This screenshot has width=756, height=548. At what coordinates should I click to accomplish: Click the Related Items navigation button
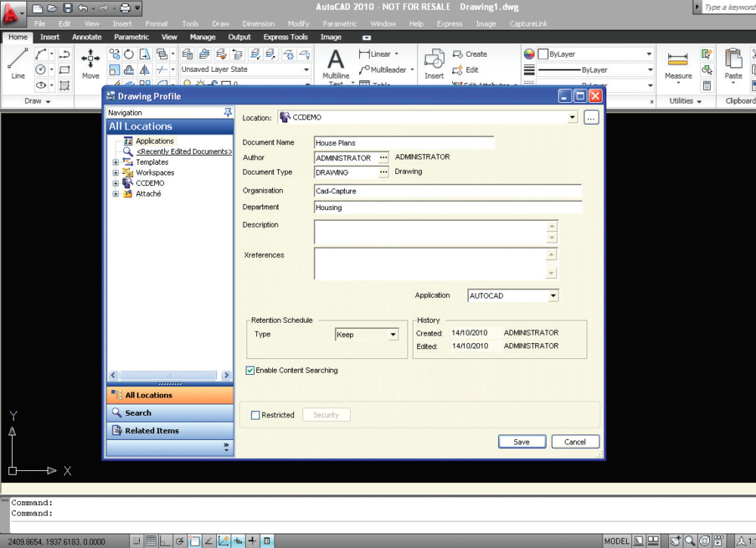[x=169, y=431]
